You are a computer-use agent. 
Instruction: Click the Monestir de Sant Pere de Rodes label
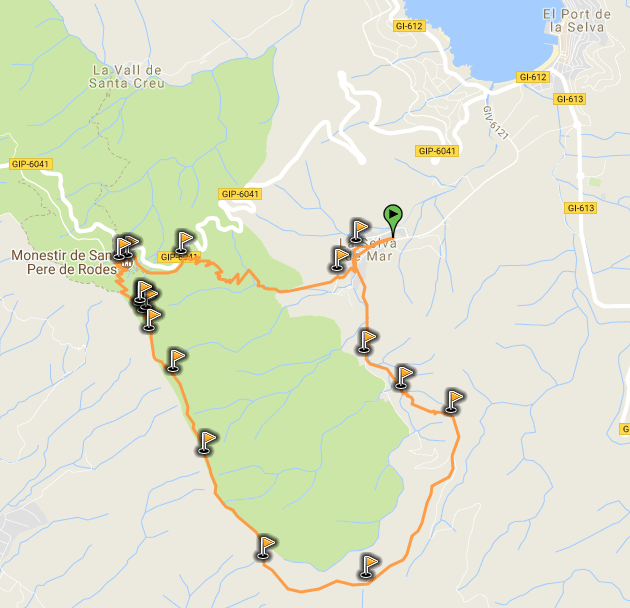click(64, 262)
